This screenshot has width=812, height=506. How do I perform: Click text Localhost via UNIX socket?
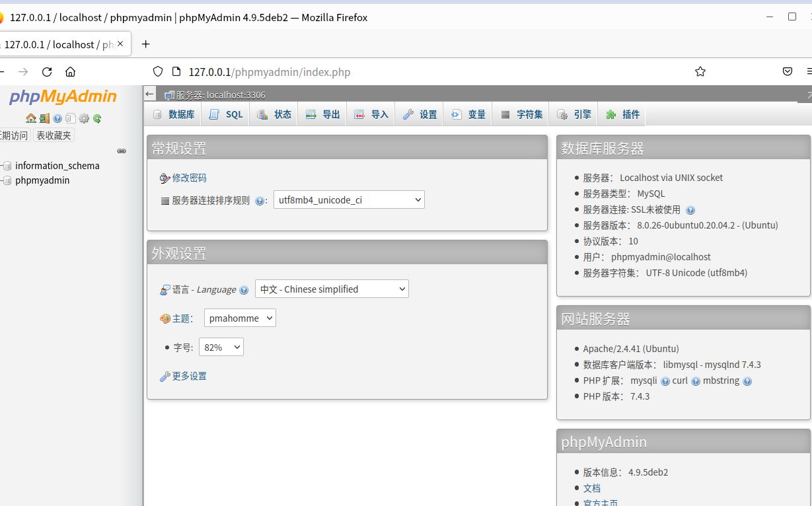click(671, 178)
